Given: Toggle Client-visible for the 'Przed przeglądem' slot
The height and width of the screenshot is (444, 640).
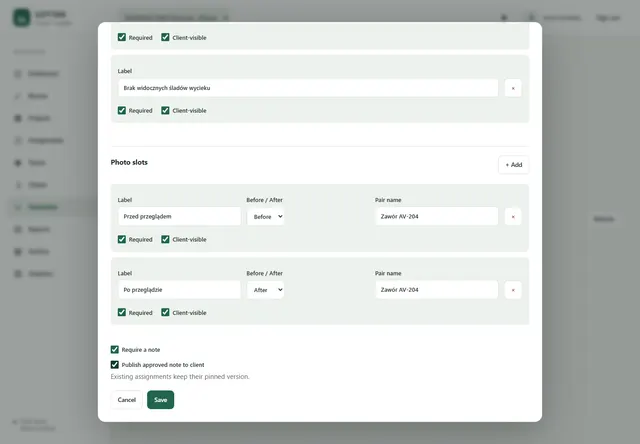Looking at the screenshot, I should 165,239.
